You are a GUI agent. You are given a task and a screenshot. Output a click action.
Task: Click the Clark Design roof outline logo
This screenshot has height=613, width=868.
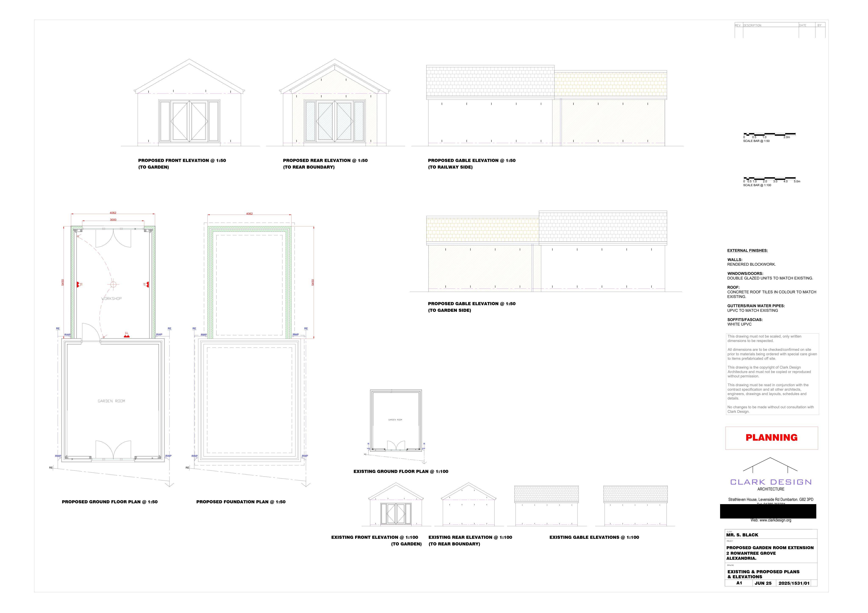(770, 465)
